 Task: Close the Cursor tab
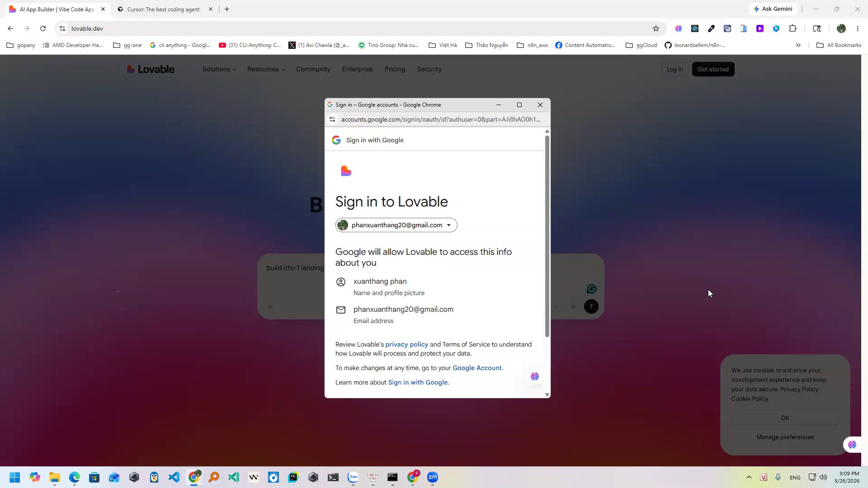[210, 9]
